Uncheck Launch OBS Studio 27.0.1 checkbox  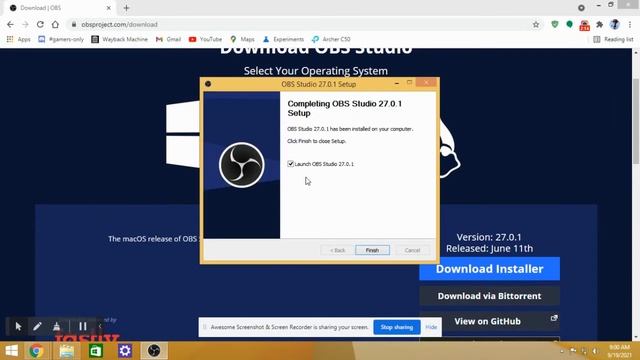tap(291, 164)
